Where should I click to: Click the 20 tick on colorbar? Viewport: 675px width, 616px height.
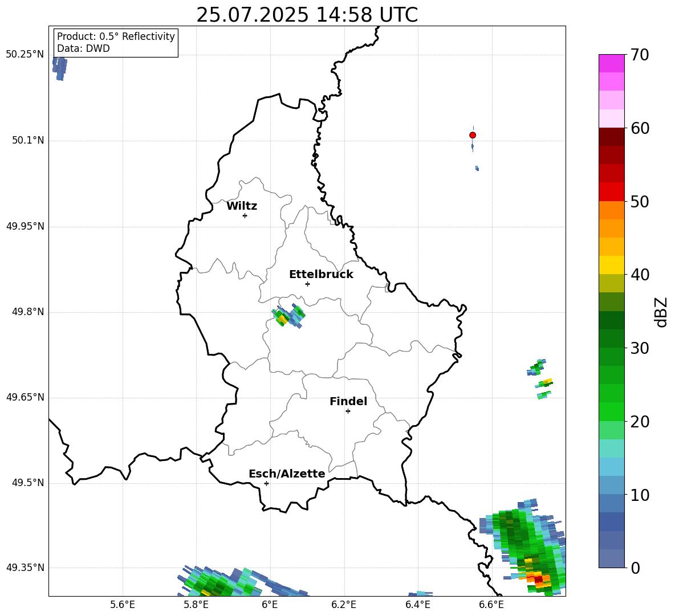640,422
